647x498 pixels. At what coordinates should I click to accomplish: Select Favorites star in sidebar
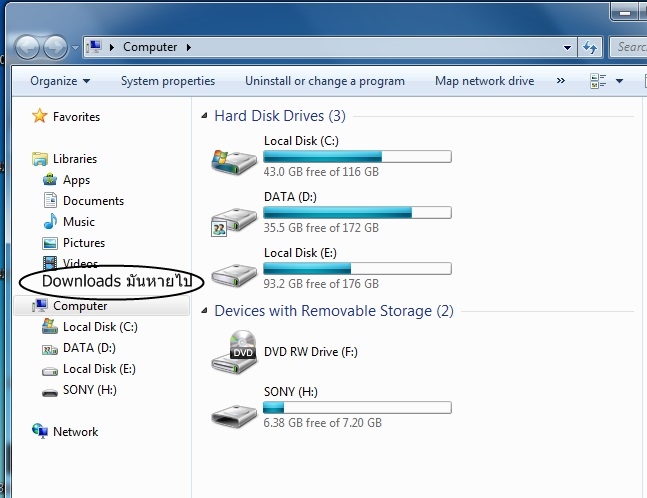pyautogui.click(x=40, y=117)
